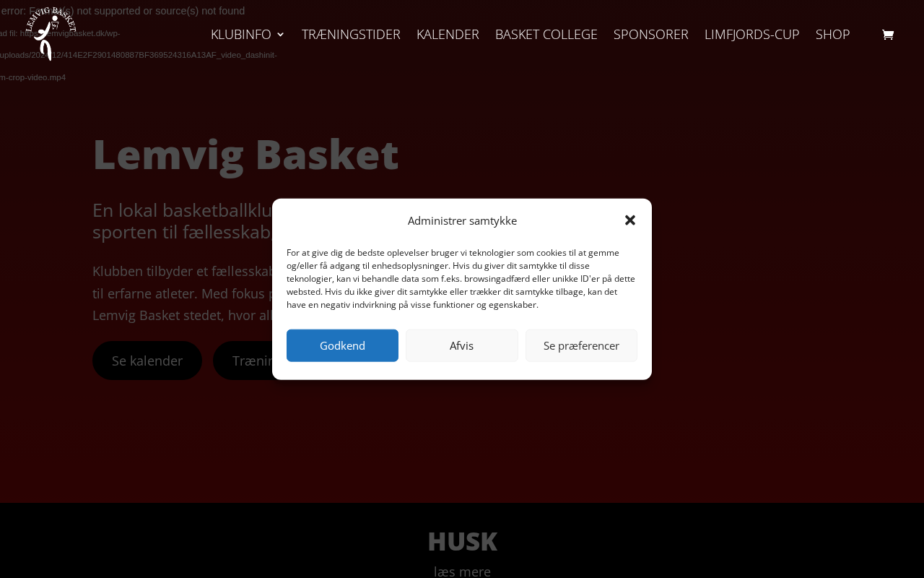Decline cookies with the Afvis button
Screen dimensions: 924x578
pyautogui.click(x=462, y=345)
